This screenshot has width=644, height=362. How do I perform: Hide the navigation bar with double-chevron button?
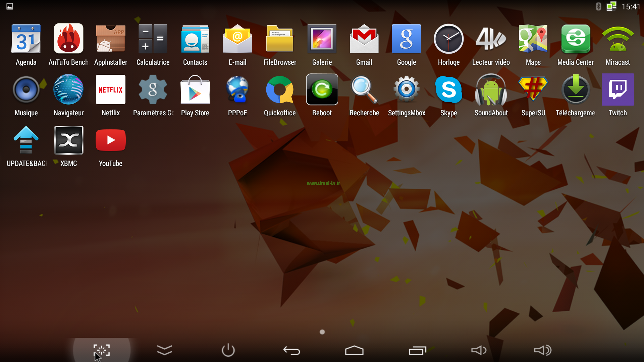coord(164,350)
